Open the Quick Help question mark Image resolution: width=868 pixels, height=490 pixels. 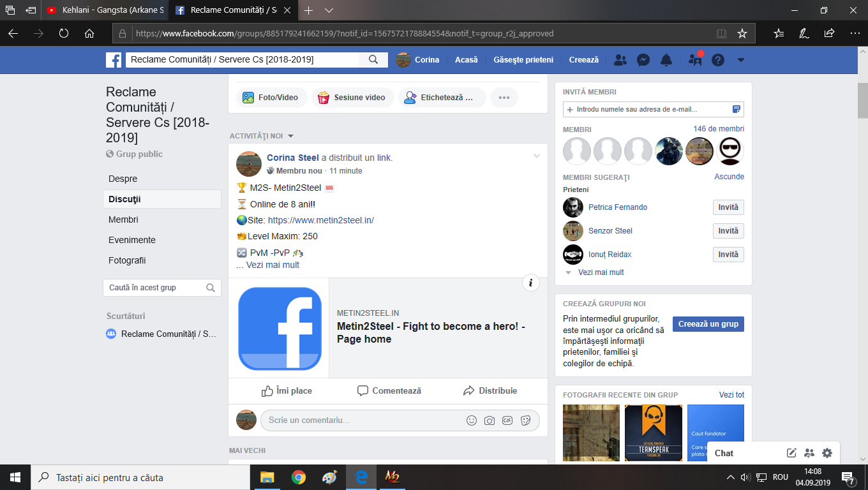(x=718, y=60)
